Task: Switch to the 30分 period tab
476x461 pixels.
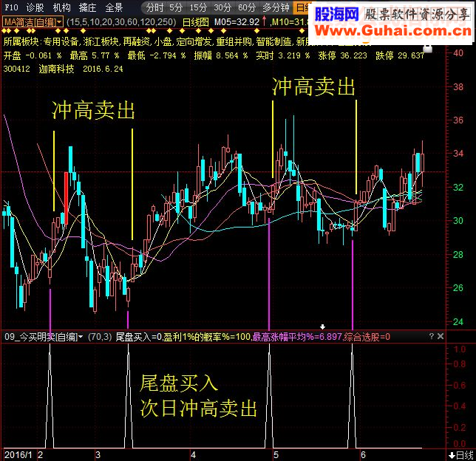Action: (222, 7)
